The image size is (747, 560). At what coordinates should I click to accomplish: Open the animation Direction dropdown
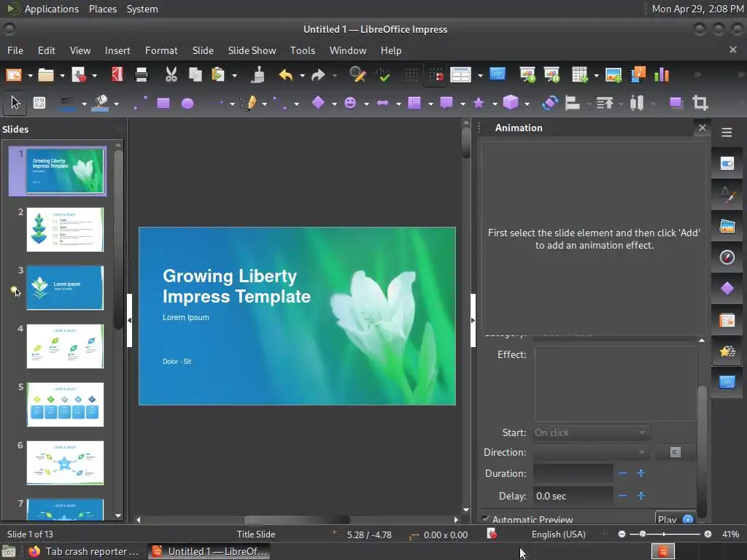point(591,452)
